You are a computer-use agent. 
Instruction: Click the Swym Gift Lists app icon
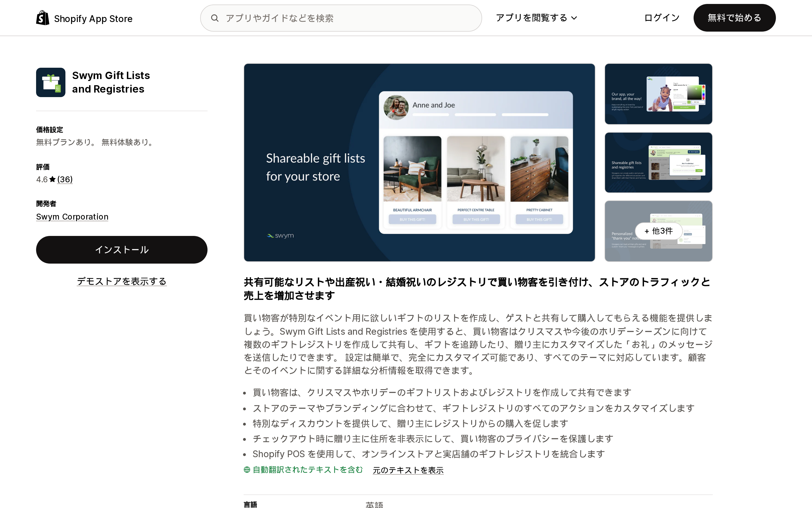(x=51, y=82)
